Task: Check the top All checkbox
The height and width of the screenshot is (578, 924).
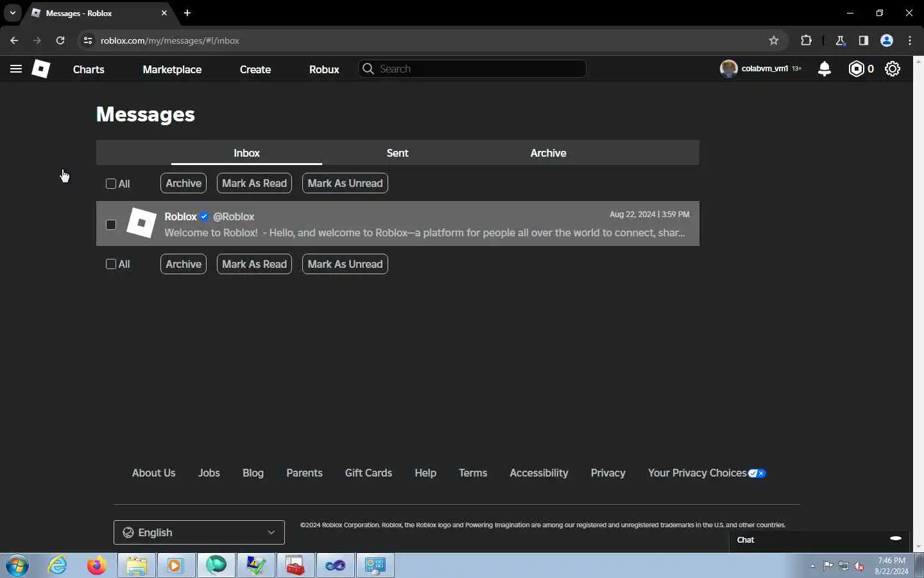Action: tap(111, 184)
